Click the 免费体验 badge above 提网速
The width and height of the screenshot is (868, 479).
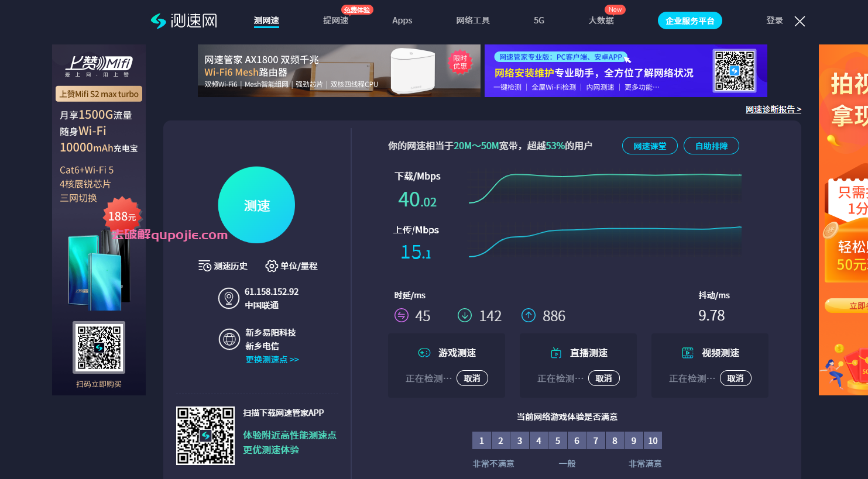point(357,10)
